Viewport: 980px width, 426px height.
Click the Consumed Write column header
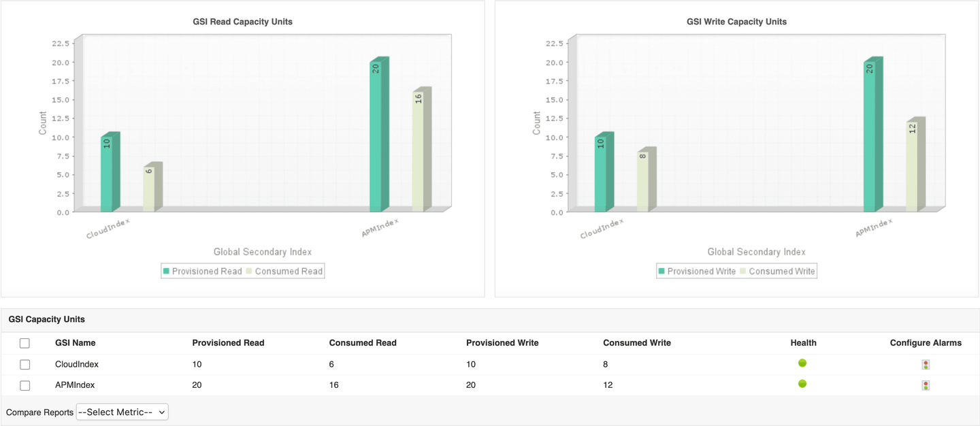[637, 343]
